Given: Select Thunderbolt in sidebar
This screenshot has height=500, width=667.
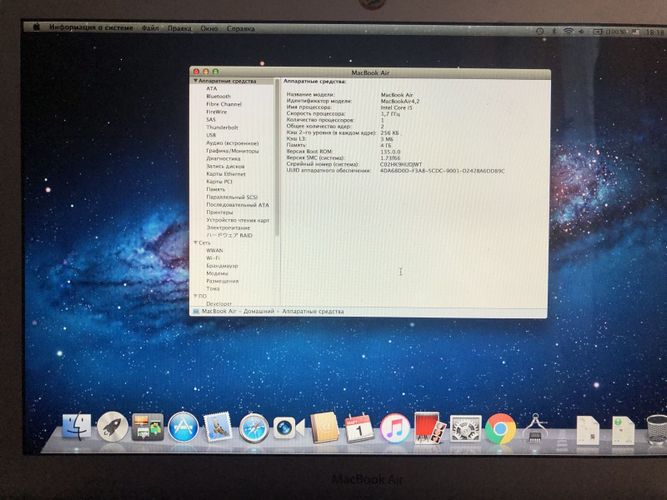Looking at the screenshot, I should [x=222, y=127].
